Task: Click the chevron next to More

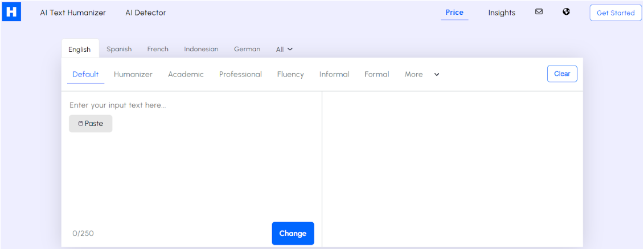Action: click(x=437, y=75)
